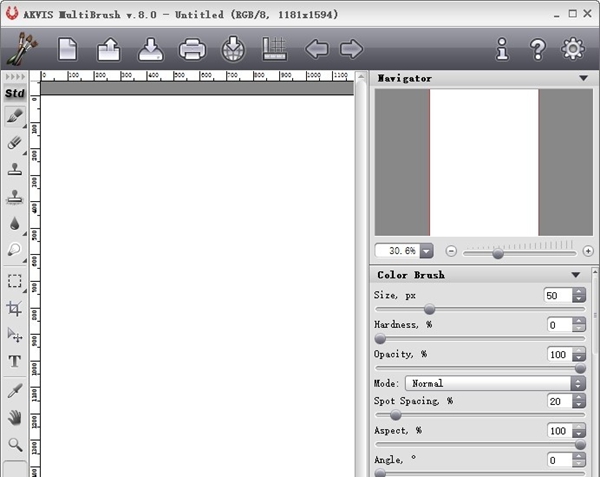The height and width of the screenshot is (477, 600).
Task: Print the image with printer icon
Action: click(x=192, y=49)
